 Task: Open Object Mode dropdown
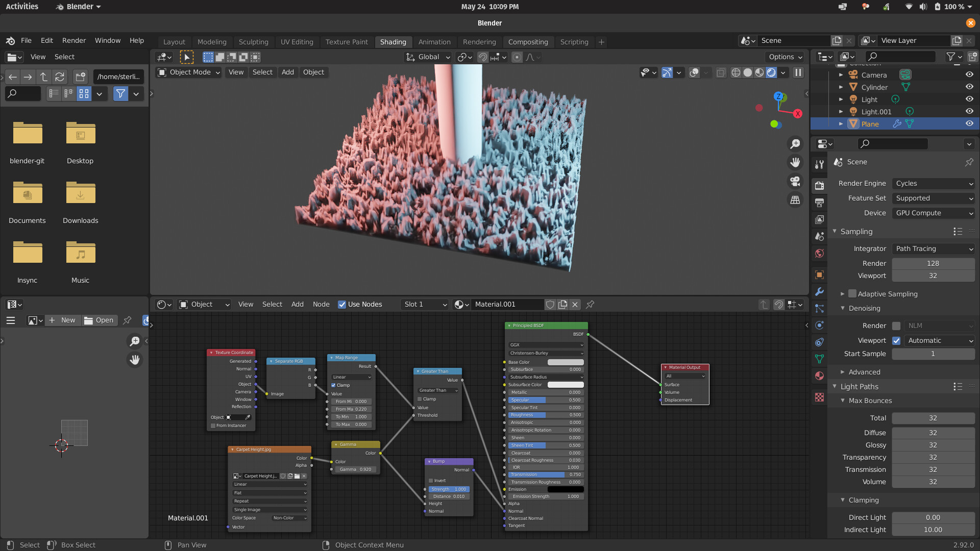click(x=189, y=72)
